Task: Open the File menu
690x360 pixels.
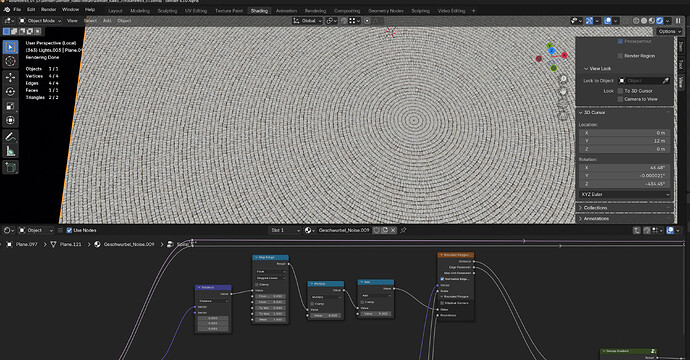Action: point(17,9)
